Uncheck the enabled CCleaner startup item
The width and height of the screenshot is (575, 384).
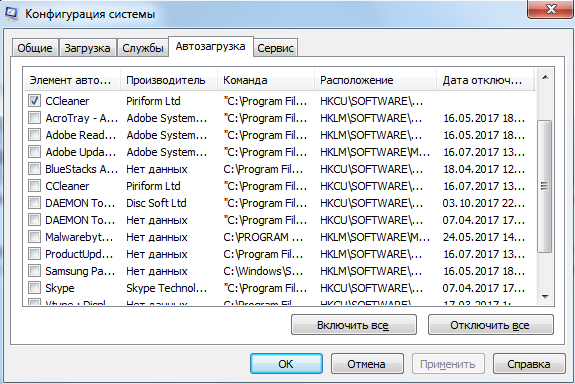pos(34,101)
